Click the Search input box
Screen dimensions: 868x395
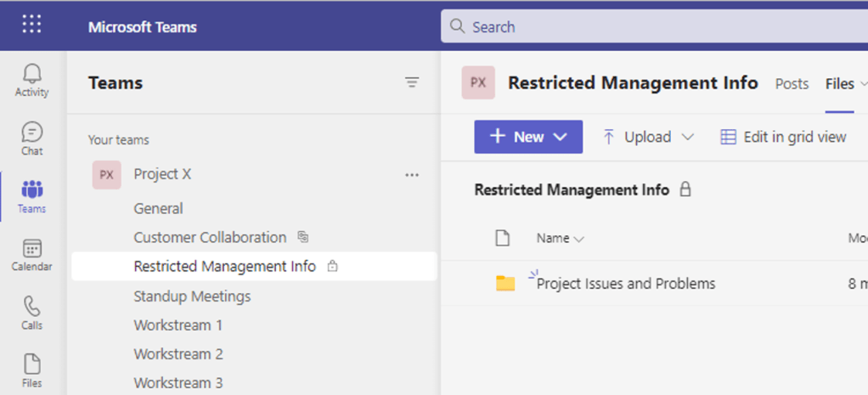pyautogui.click(x=654, y=27)
